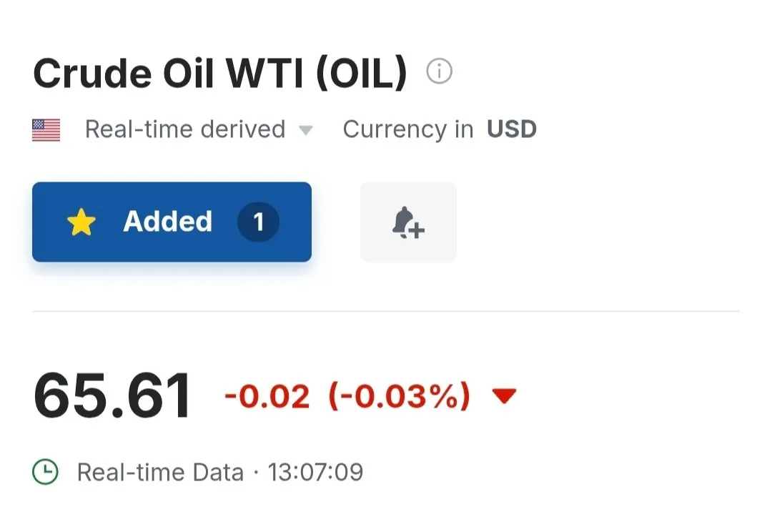Screen dimensions: 772x532
Task: Click the (-0.03%) percent change
Action: tap(400, 395)
